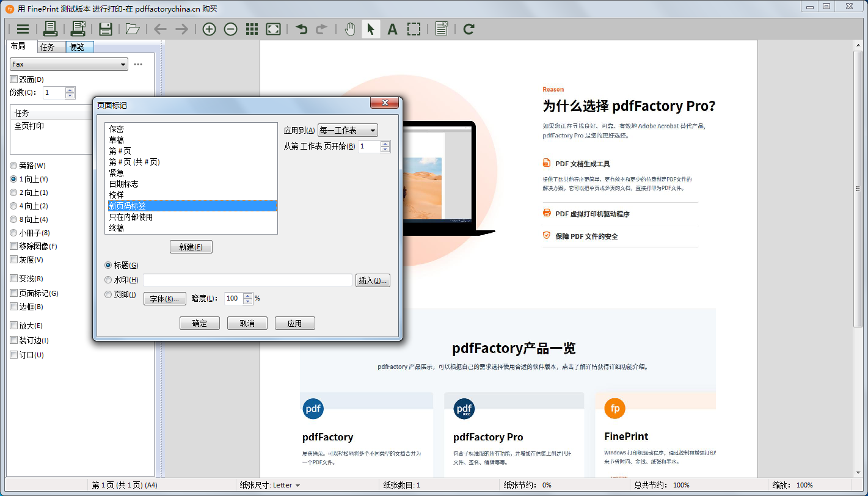Select the text insertion tool
The image size is (868, 496).
[392, 29]
